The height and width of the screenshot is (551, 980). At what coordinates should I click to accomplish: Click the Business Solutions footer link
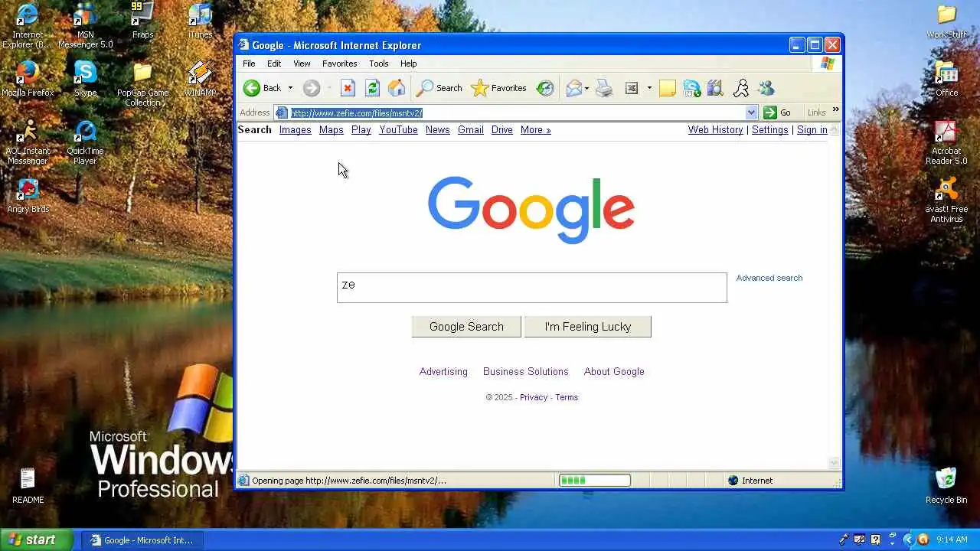point(525,372)
